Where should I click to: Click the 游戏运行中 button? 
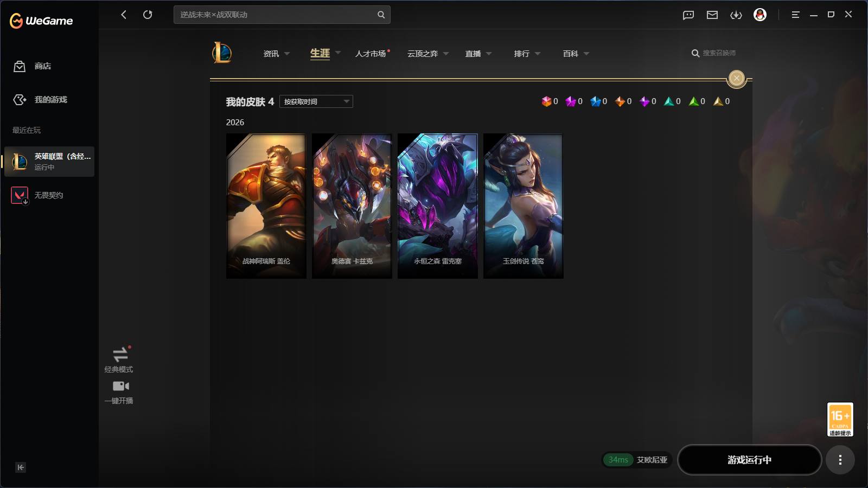click(749, 460)
